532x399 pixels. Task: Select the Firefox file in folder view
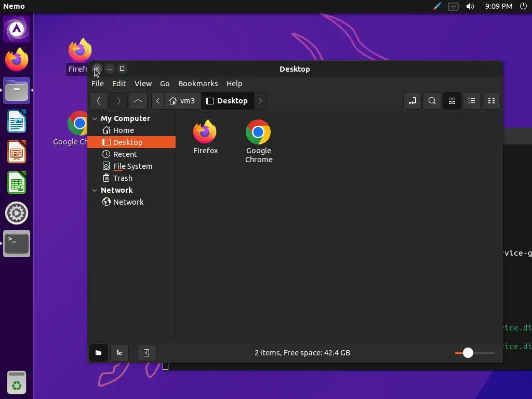tap(205, 137)
